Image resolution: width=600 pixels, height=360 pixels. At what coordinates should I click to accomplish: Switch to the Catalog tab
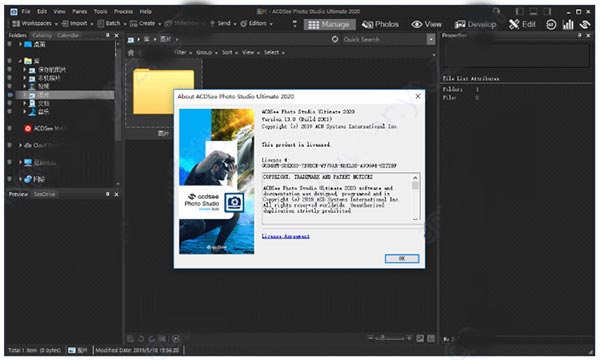(42, 36)
